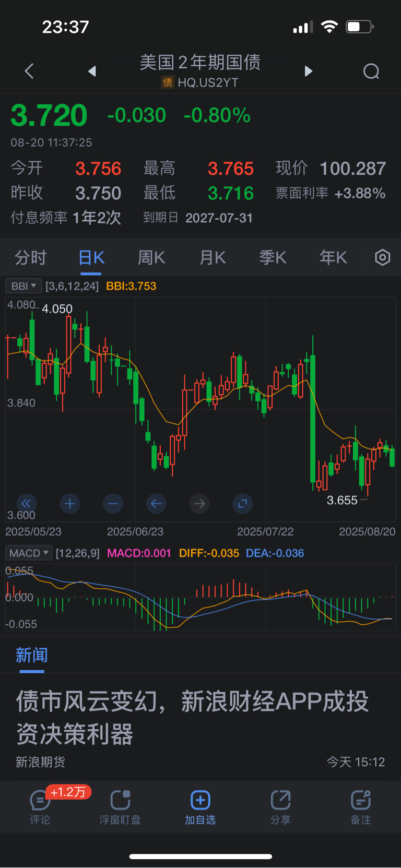Zoom out chart with minus button
The width and height of the screenshot is (401, 868).
(113, 504)
